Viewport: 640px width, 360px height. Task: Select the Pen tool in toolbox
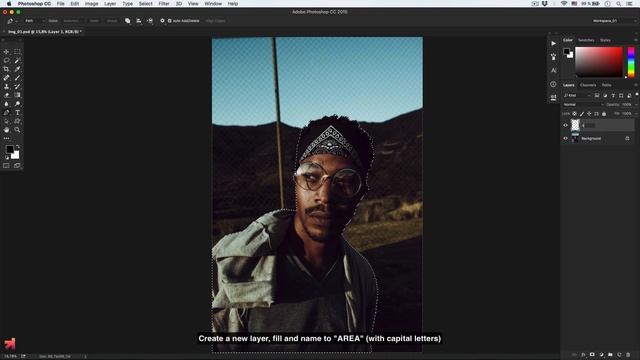[6, 112]
